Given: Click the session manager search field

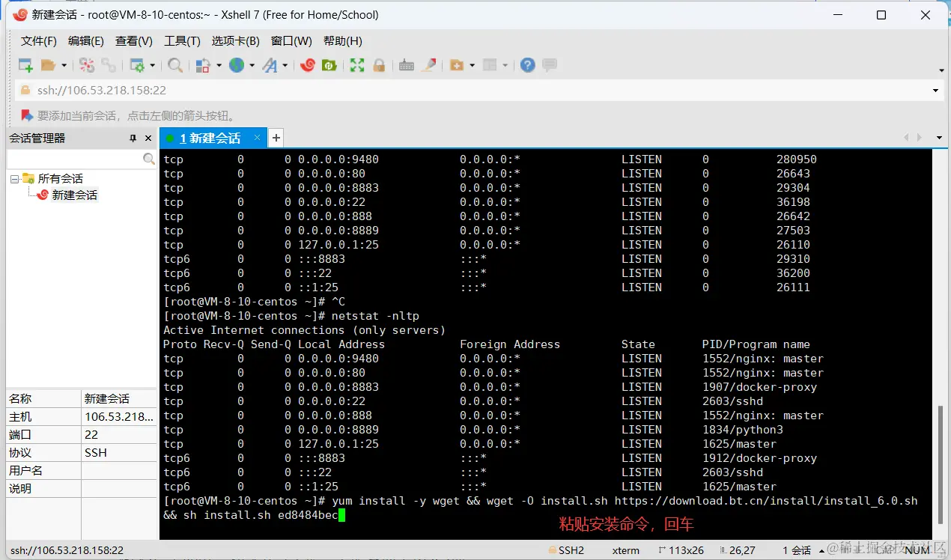Looking at the screenshot, I should coord(75,159).
